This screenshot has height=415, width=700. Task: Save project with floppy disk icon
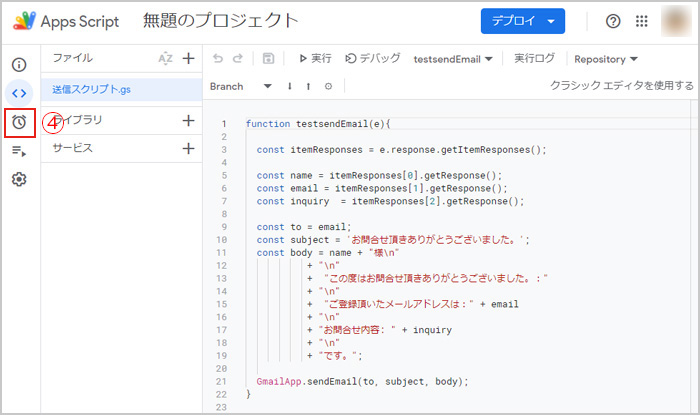[x=268, y=58]
